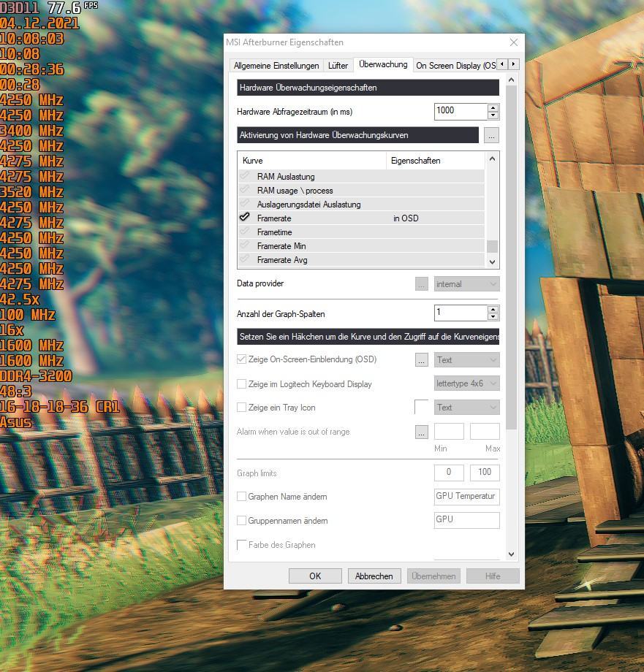Open the lettertype 4x6 dropdown

(466, 383)
